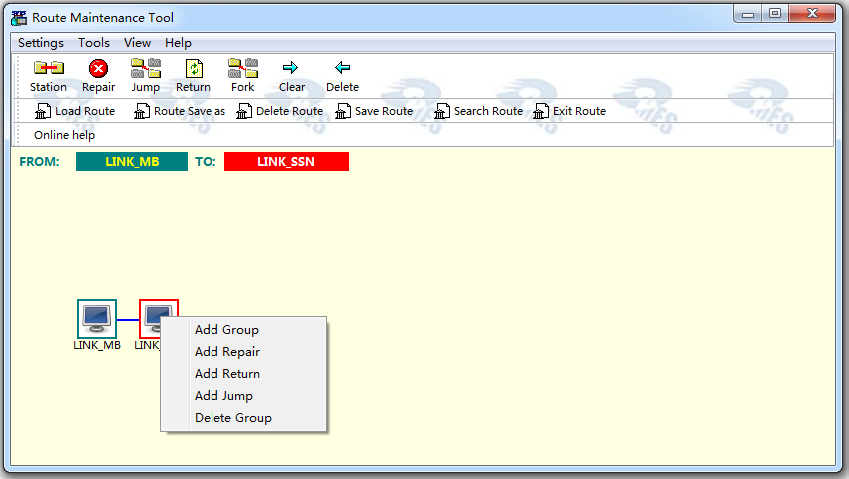
Task: Click the Route Save as button
Action: [x=180, y=111]
